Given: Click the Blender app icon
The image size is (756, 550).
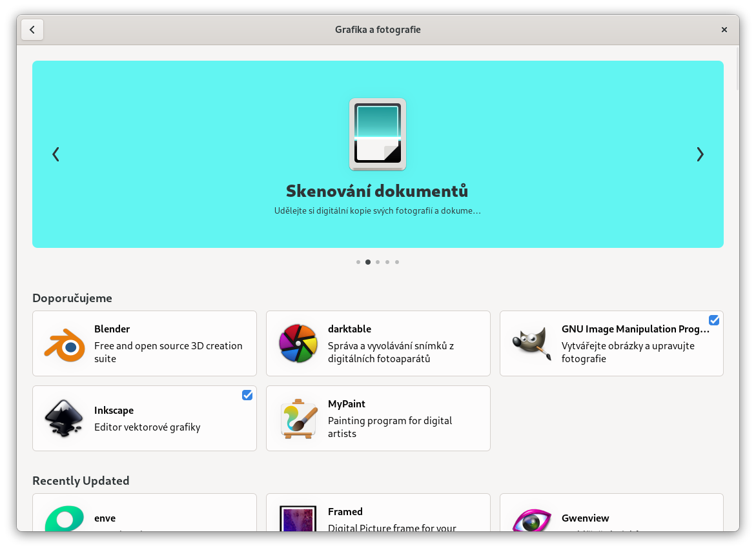Looking at the screenshot, I should coord(65,344).
